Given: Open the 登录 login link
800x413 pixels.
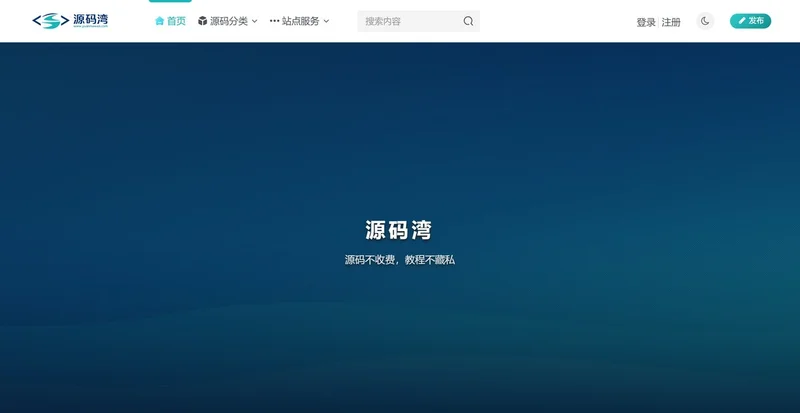Looking at the screenshot, I should (646, 22).
